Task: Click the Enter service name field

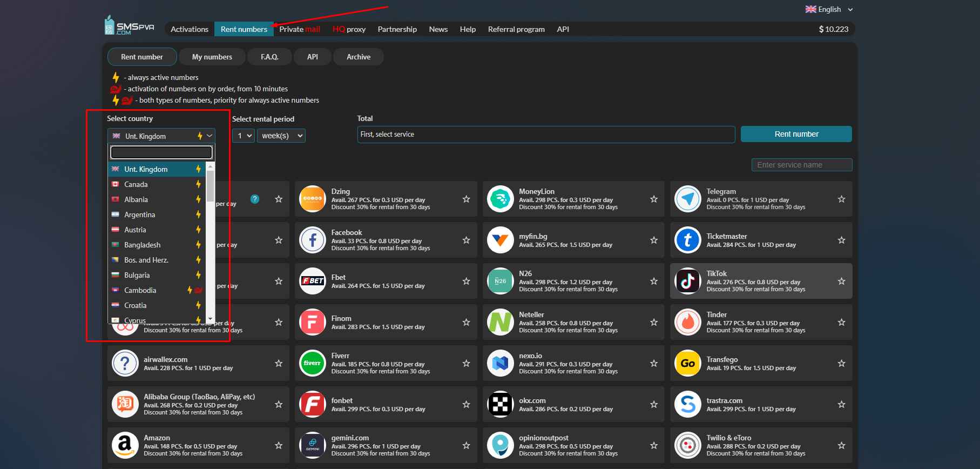Action: point(802,165)
